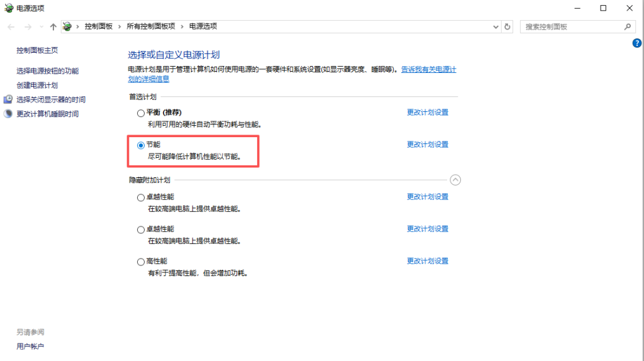Collapse the 隐藏附加计划 section
The height and width of the screenshot is (361, 644).
(456, 180)
